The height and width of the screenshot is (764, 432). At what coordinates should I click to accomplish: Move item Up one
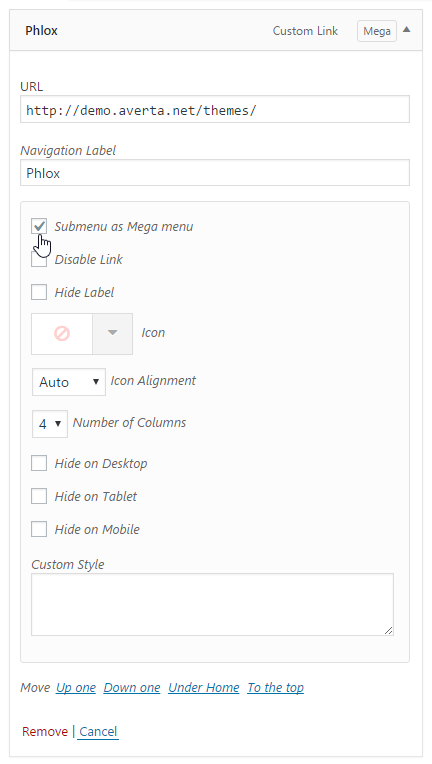coord(76,688)
